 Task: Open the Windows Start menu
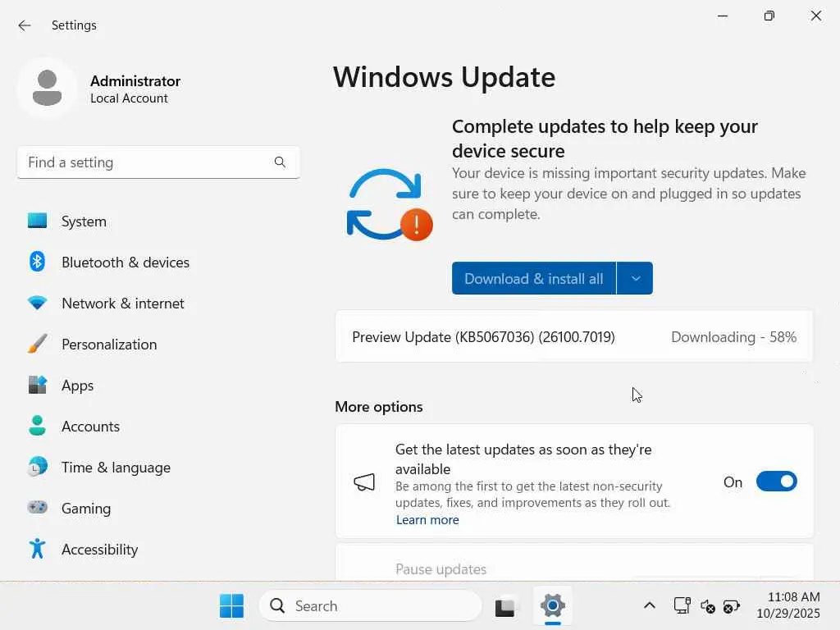tap(231, 606)
